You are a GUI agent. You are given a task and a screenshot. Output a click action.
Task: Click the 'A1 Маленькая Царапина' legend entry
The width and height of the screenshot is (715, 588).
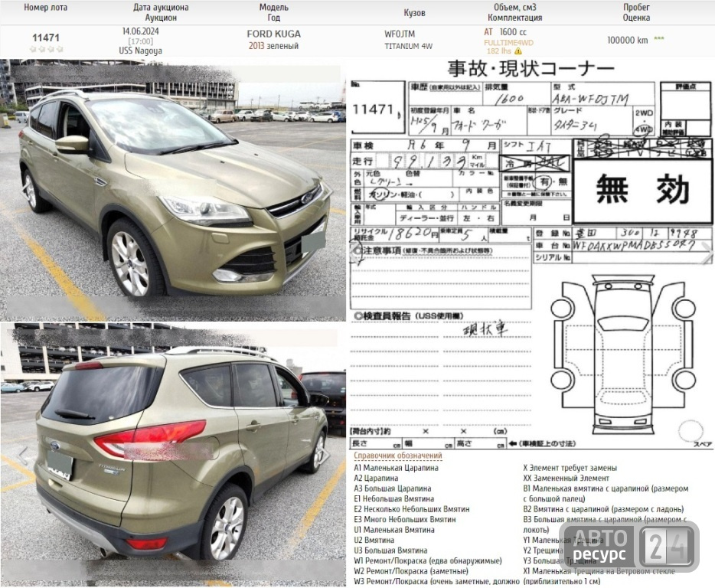point(397,468)
